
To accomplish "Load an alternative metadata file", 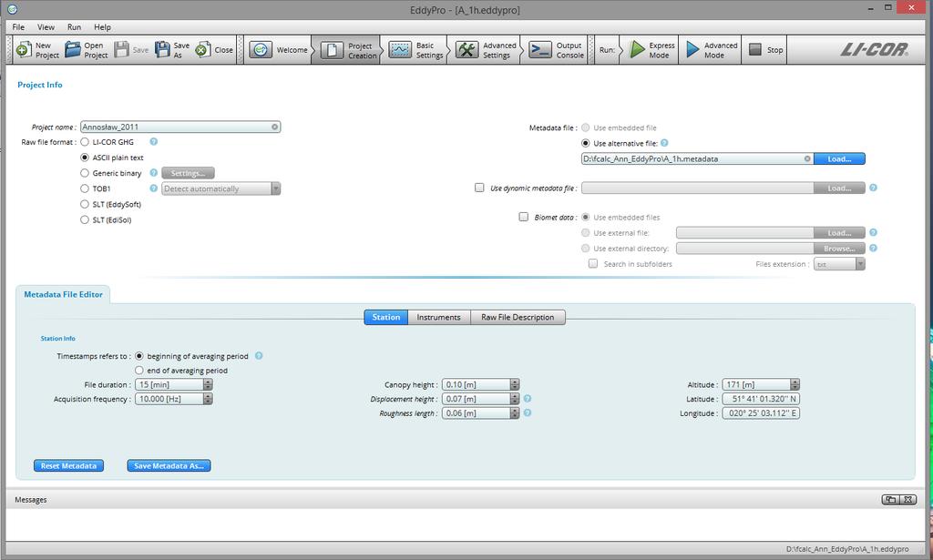I will 839,158.
